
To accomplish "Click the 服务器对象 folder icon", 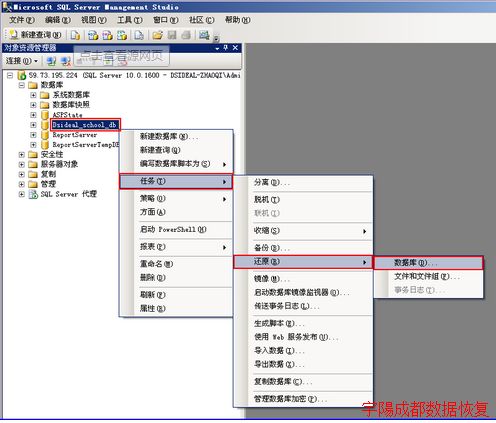I will tap(32, 164).
